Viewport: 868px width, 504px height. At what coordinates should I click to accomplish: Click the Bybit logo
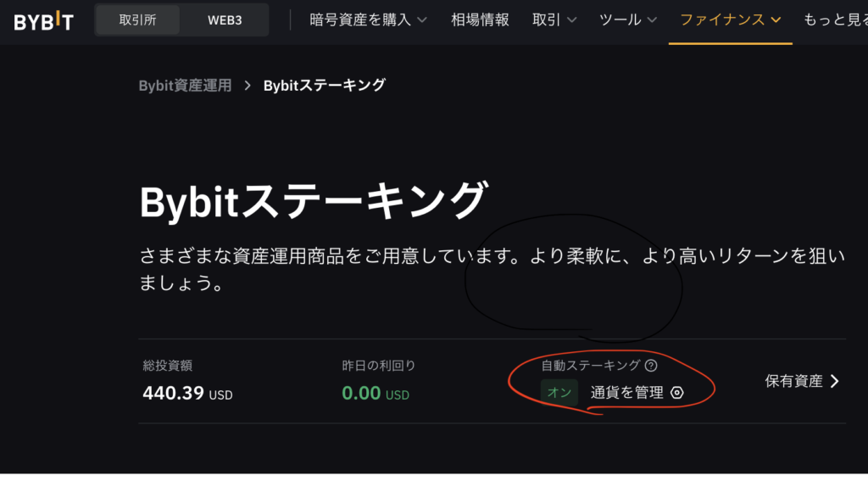coord(44,20)
